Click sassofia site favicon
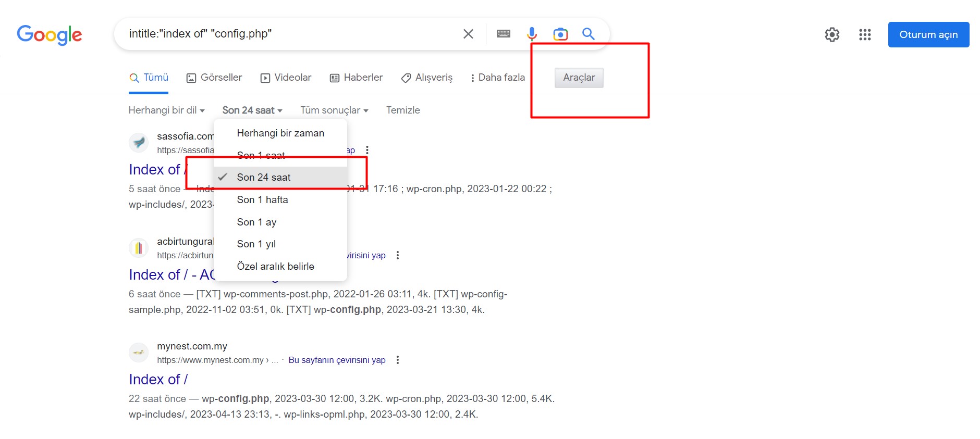Image resolution: width=980 pixels, height=439 pixels. (139, 143)
